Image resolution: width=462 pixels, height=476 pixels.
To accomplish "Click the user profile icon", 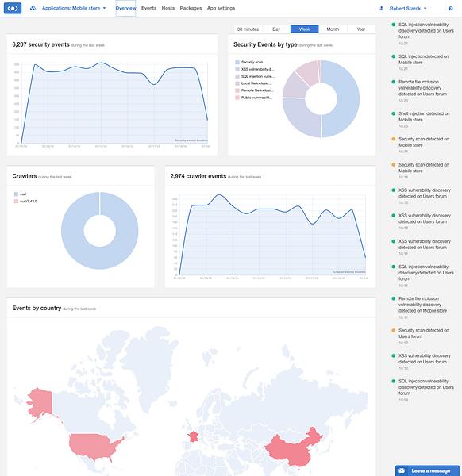I will pyautogui.click(x=382, y=9).
